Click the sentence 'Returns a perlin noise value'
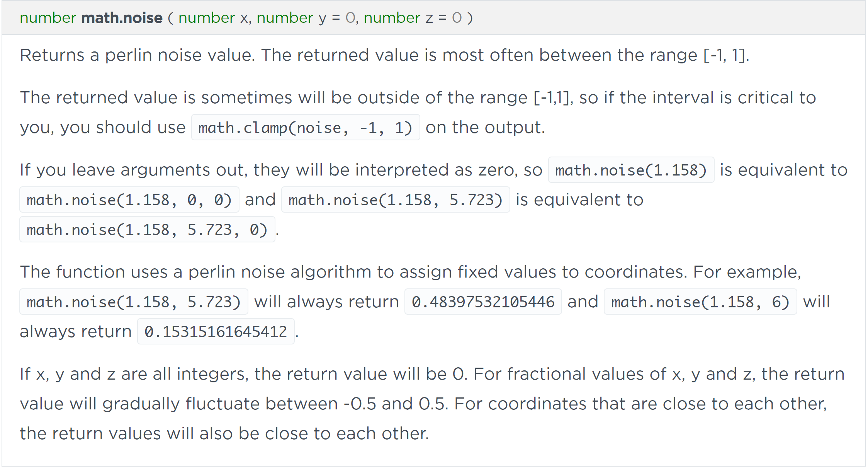This screenshot has height=467, width=868. click(137, 55)
